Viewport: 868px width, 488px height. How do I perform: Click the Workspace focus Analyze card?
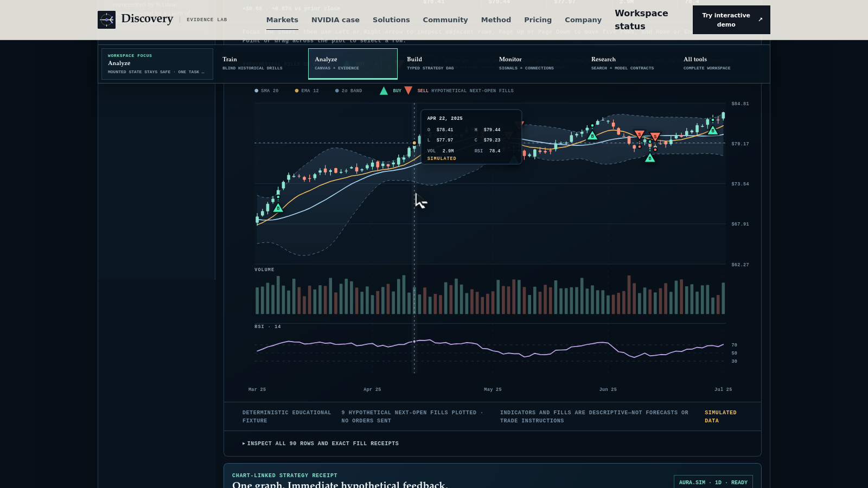157,63
